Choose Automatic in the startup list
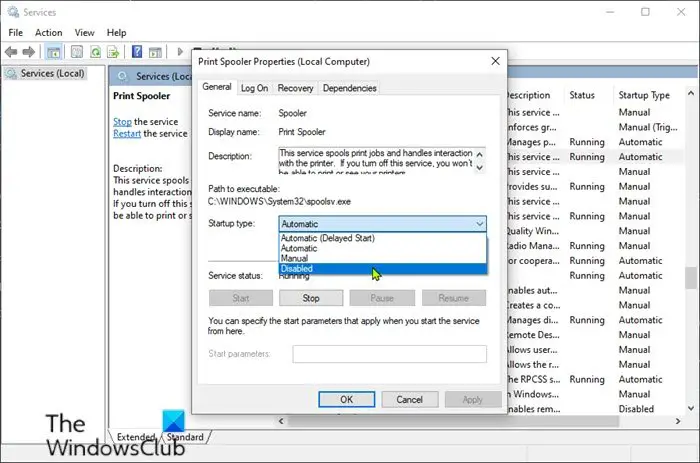The height and width of the screenshot is (463, 700). point(383,248)
